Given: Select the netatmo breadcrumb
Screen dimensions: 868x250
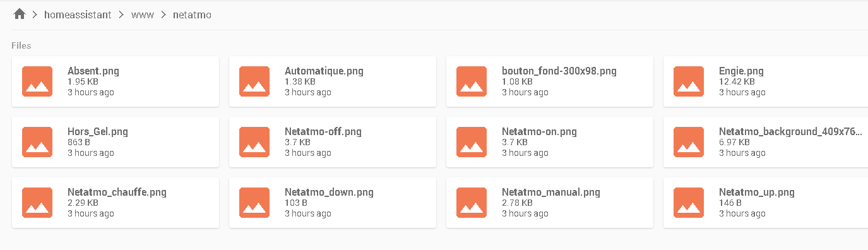Looking at the screenshot, I should point(192,15).
